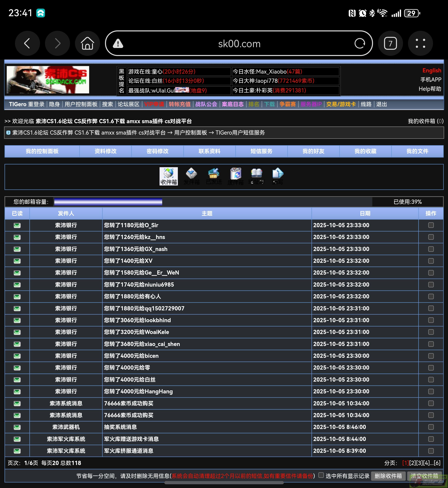Tick checkbox for 抽奖系统消息 message
The image size is (448, 488).
point(431,427)
